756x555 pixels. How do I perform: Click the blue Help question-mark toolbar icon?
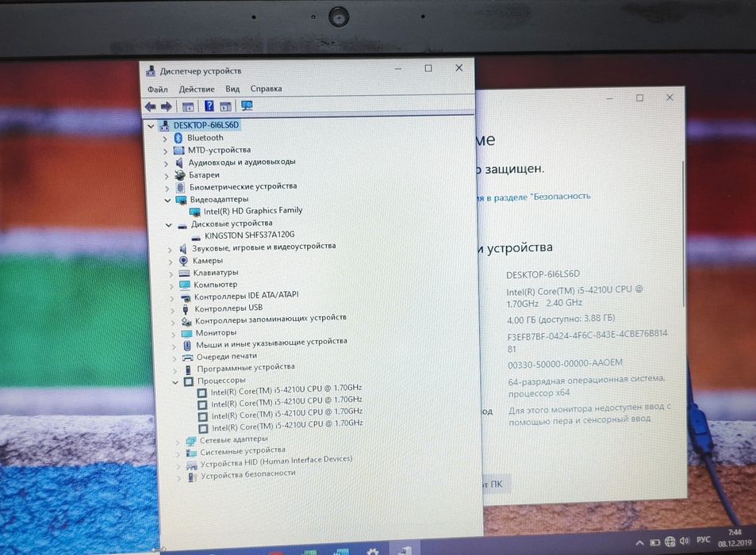pyautogui.click(x=209, y=106)
